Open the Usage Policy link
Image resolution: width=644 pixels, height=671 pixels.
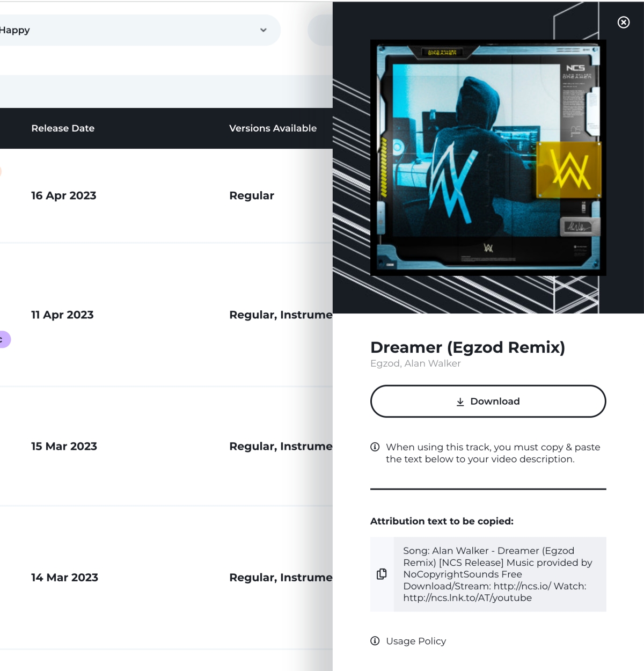point(416,641)
